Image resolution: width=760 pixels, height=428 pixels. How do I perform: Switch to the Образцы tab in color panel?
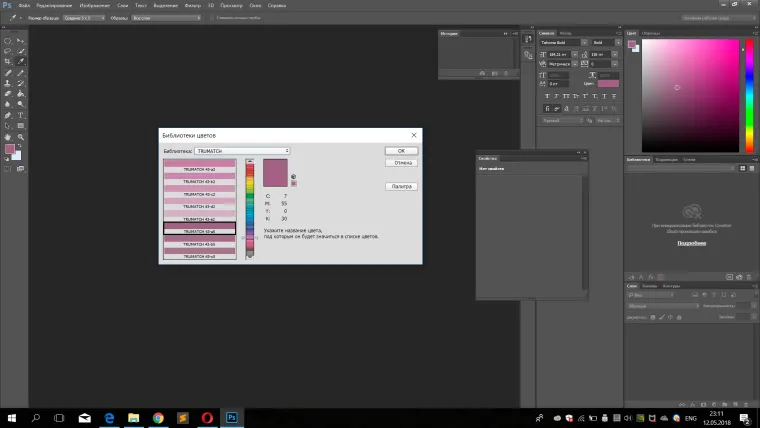pos(652,32)
